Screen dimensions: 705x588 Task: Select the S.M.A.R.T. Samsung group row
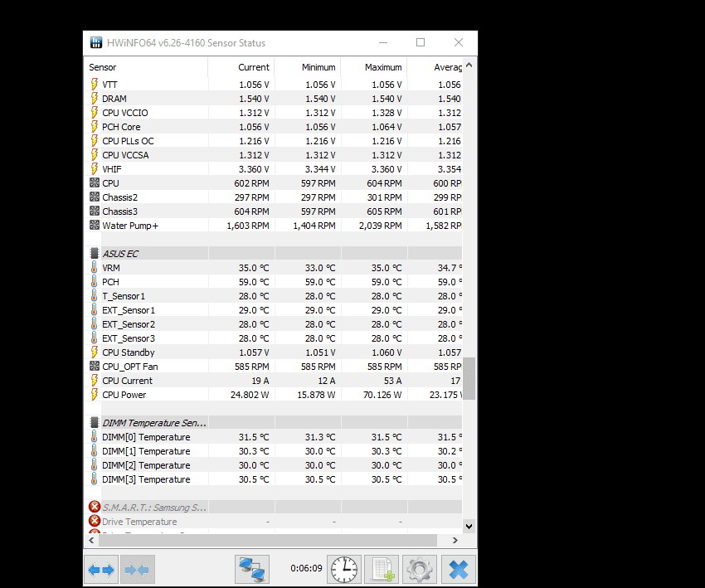274,508
